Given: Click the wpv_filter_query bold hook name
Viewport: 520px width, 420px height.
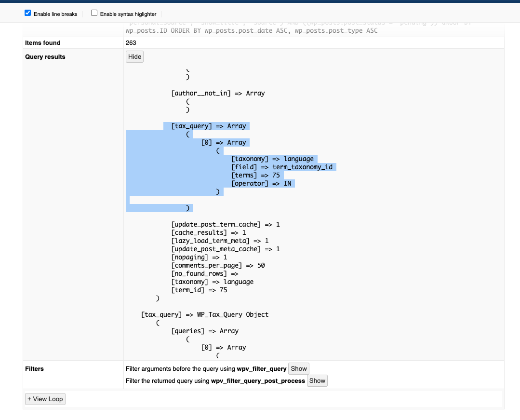Looking at the screenshot, I should pos(261,368).
